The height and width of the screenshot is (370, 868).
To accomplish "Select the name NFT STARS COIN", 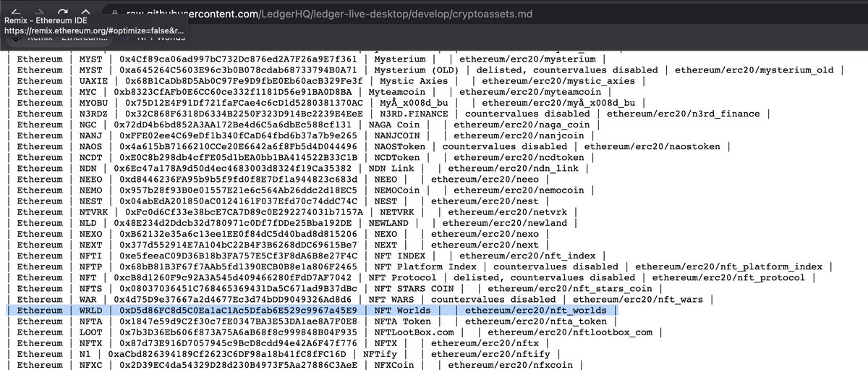I will pos(414,289).
